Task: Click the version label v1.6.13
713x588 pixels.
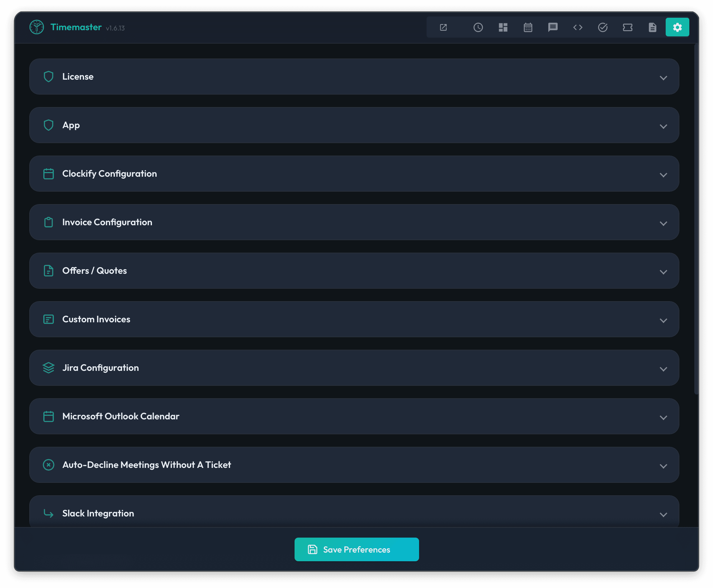Action: coord(115,28)
